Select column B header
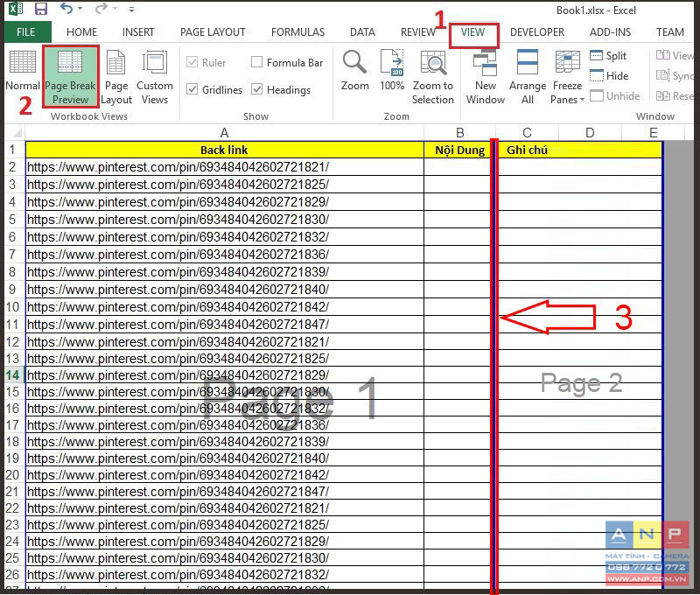This screenshot has width=700, height=595. click(460, 133)
